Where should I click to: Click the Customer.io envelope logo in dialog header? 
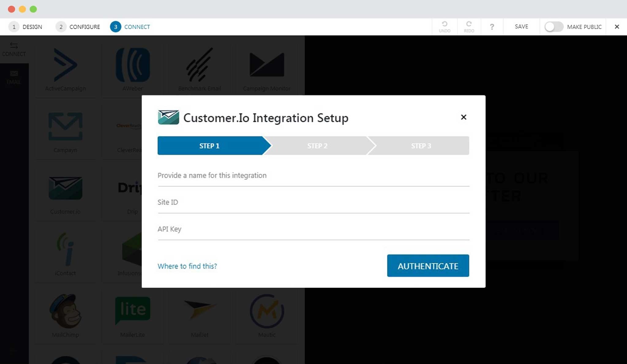(x=168, y=118)
